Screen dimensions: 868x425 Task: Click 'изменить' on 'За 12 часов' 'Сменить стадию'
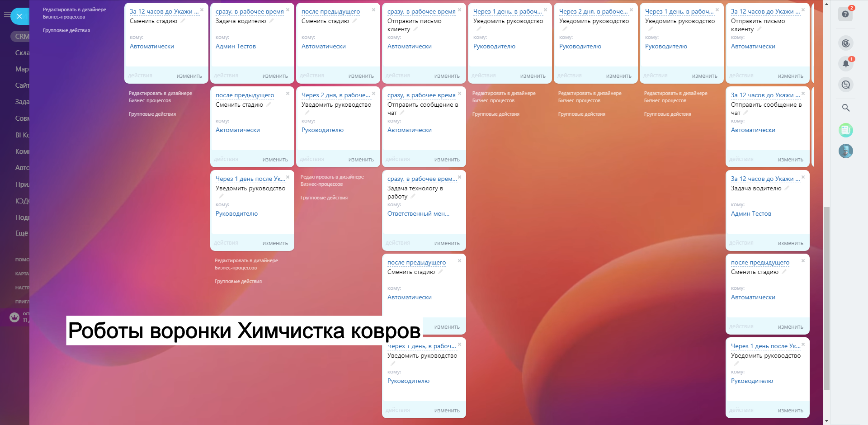(x=189, y=76)
